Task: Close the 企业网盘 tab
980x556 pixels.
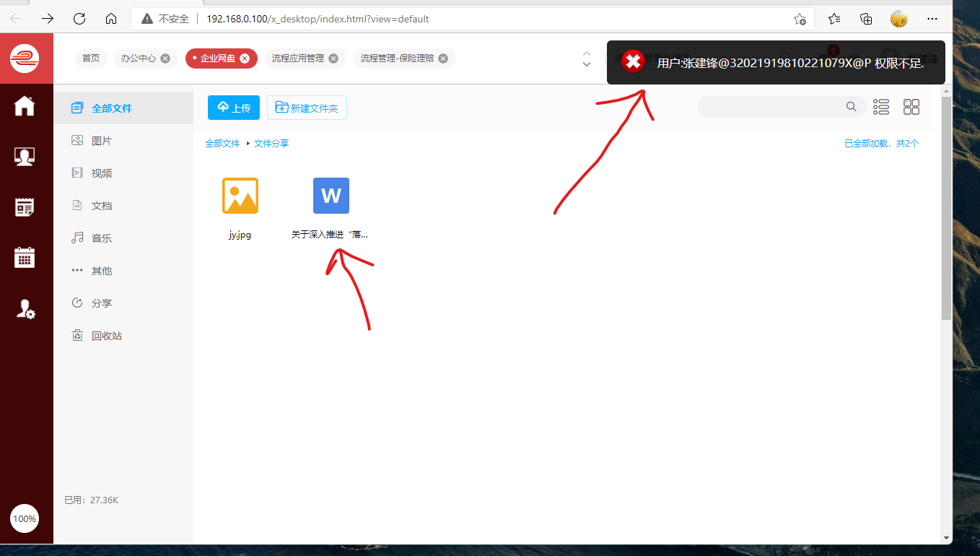Action: (245, 58)
